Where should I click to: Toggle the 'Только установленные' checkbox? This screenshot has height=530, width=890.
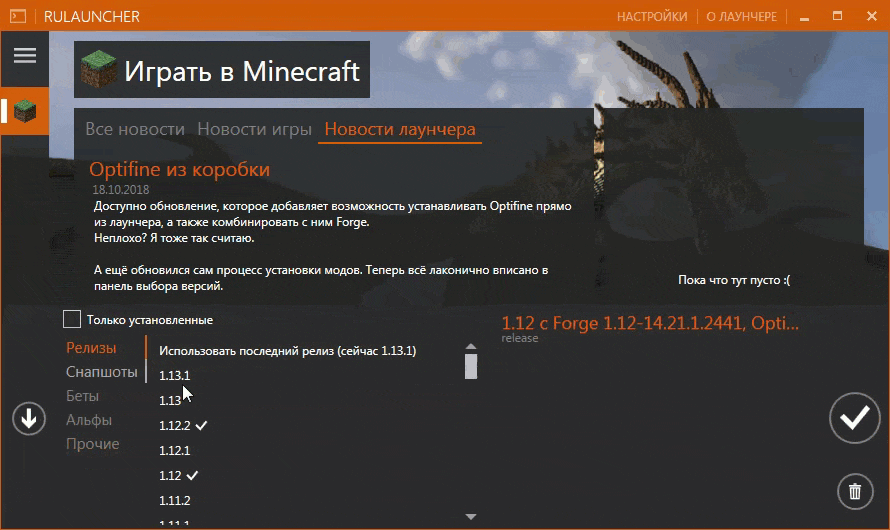[x=72, y=319]
